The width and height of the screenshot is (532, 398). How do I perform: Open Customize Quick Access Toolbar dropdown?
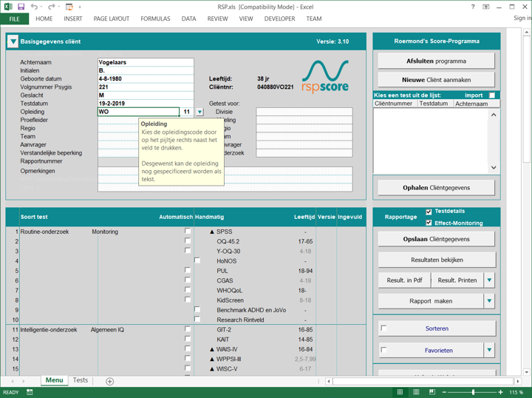pos(80,7)
